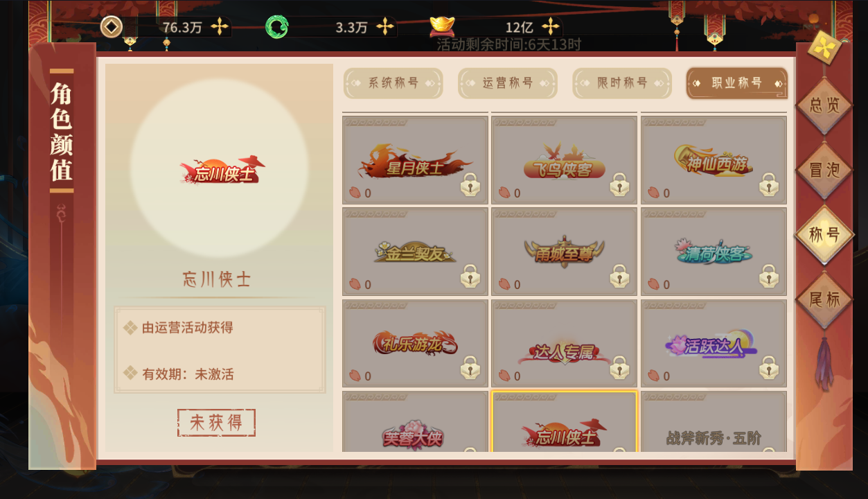Image resolution: width=868 pixels, height=499 pixels.
Task: Click the golden flower close icon at top right
Action: coord(824,47)
